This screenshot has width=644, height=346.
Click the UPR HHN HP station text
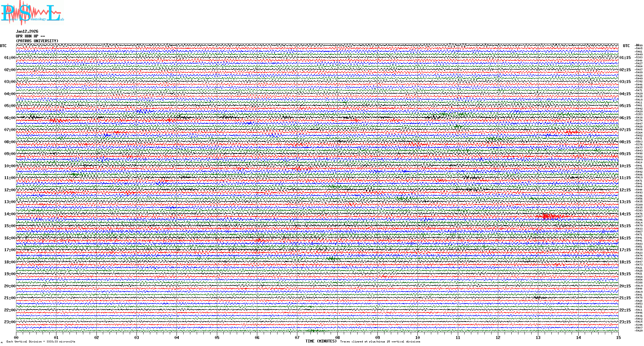coord(30,36)
